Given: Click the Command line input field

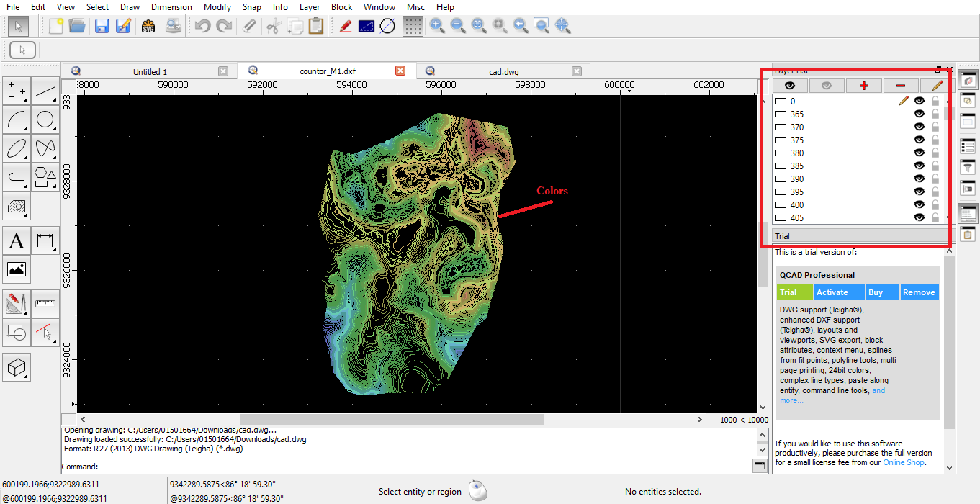Looking at the screenshot, I should (x=425, y=467).
